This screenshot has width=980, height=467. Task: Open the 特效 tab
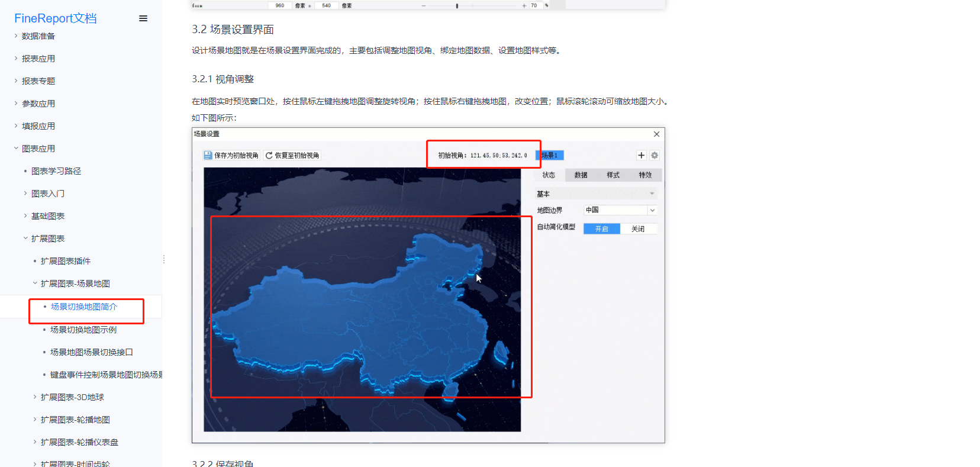645,175
